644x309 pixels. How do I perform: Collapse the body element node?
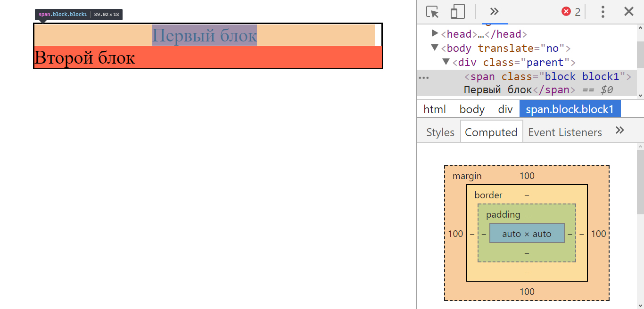[x=435, y=48]
